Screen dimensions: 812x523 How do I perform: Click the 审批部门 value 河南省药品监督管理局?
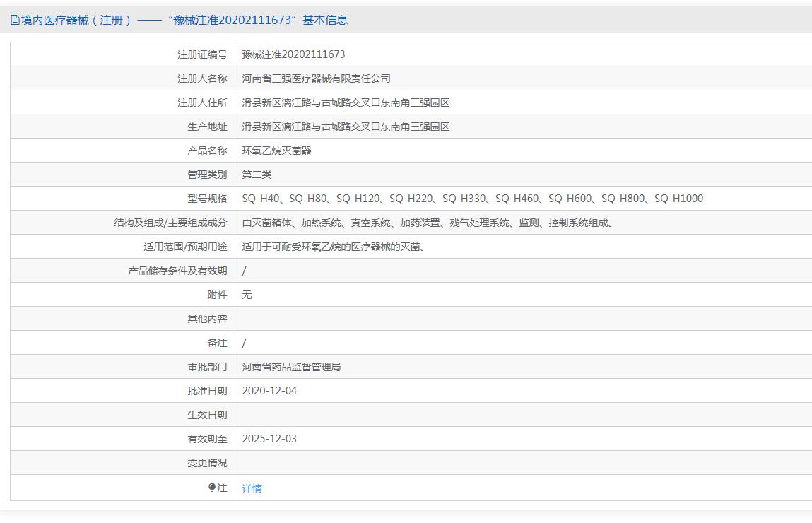tap(291, 367)
